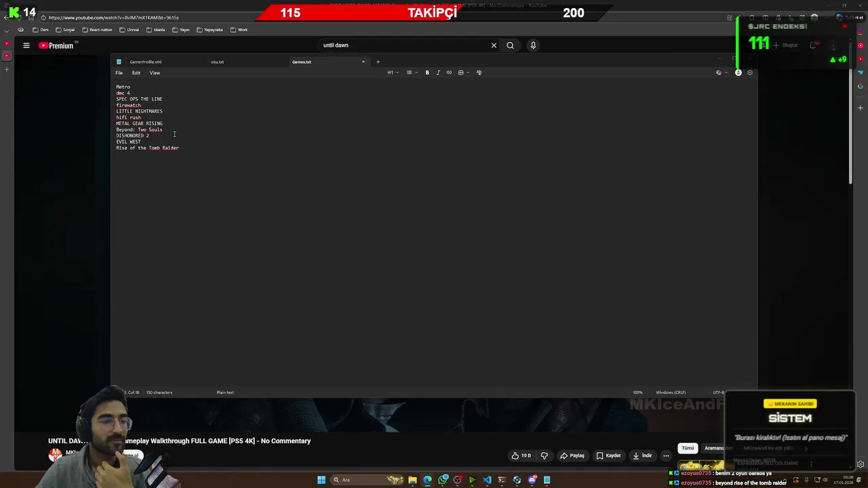Image resolution: width=868 pixels, height=488 pixels.
Task: Open the Ders bookmarks folder
Action: [x=41, y=30]
